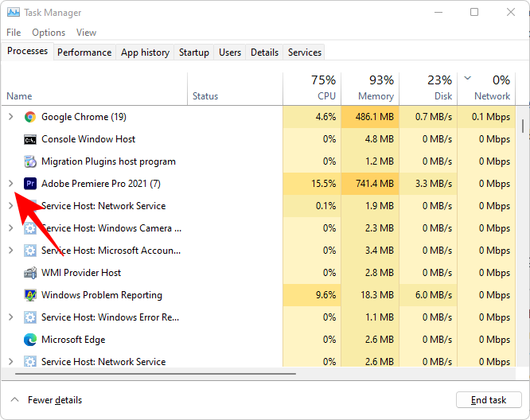Click the Windows Problem Reporting icon

[x=30, y=295]
